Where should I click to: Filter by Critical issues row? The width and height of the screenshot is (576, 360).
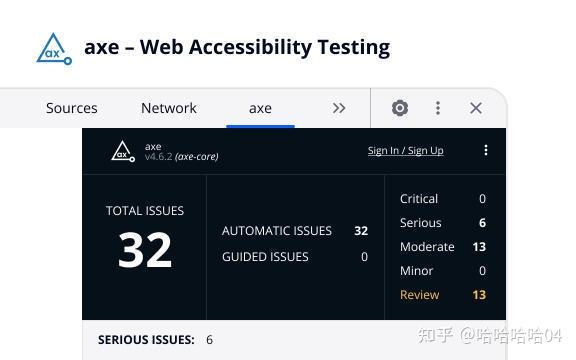(443, 199)
